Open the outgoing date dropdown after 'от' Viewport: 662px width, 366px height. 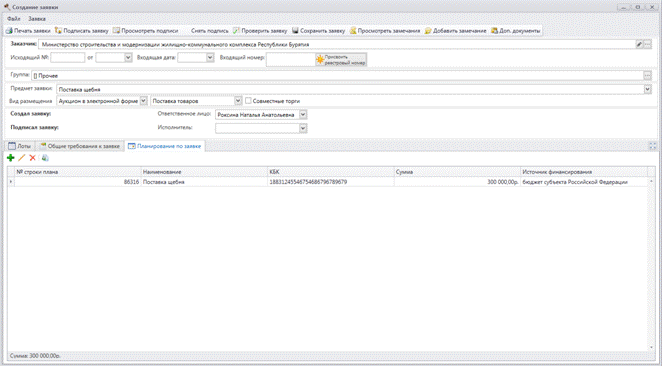128,57
